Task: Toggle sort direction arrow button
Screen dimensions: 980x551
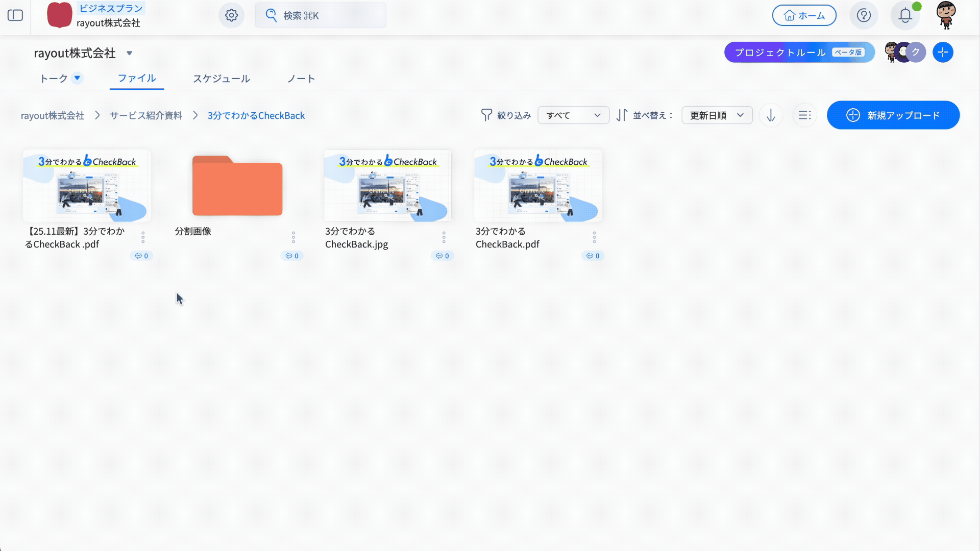Action: coord(771,115)
